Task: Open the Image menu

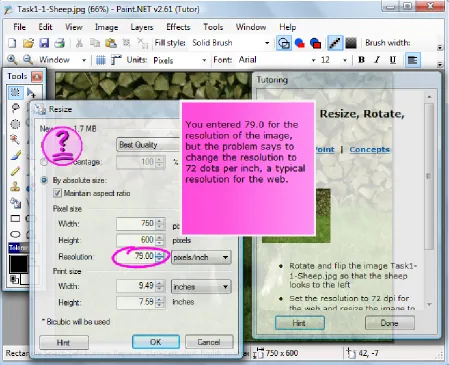Action: pyautogui.click(x=106, y=27)
